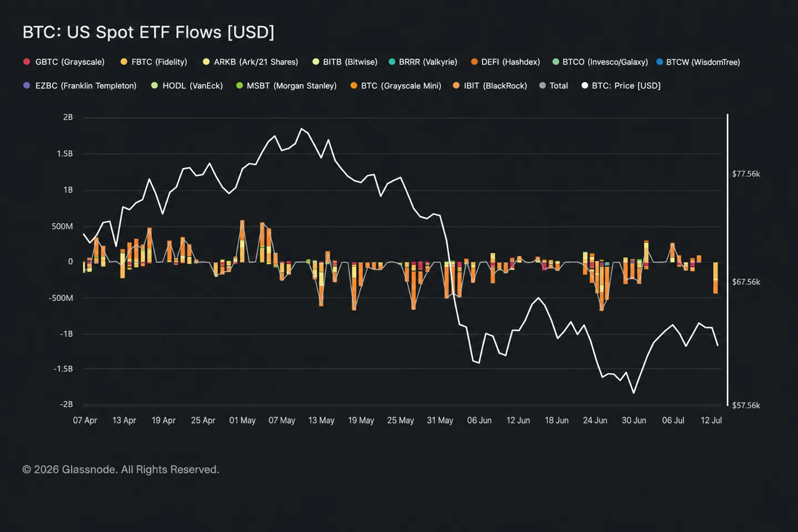Toggle the BTCO (Invesco/Galaxy) legend entry
Image resolution: width=798 pixels, height=532 pixels.
click(x=600, y=62)
